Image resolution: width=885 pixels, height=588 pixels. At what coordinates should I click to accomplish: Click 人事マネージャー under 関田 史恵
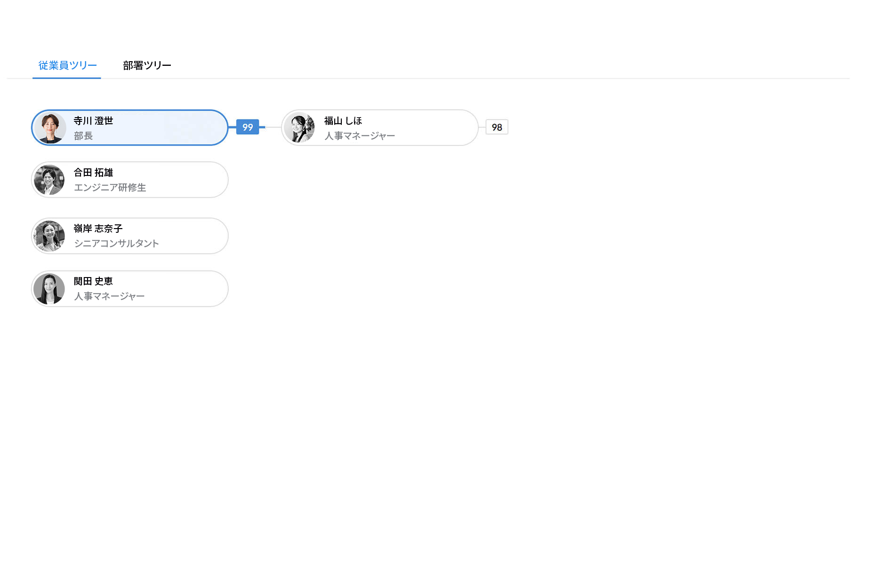(109, 296)
